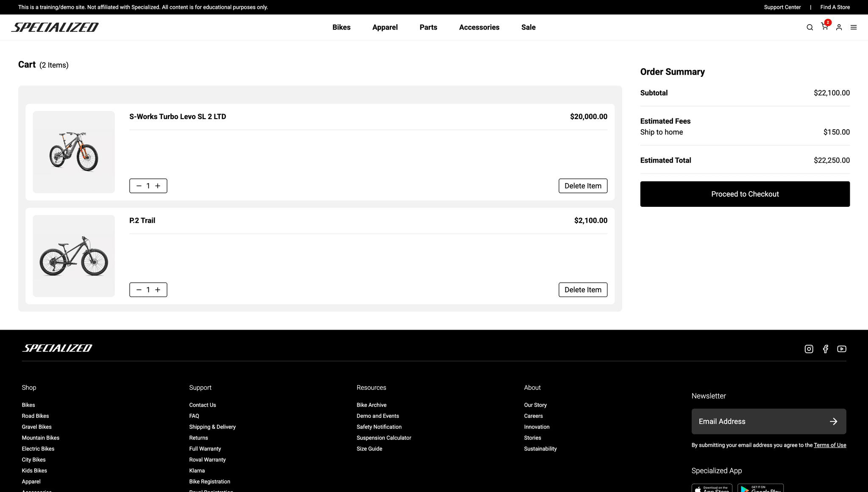The image size is (868, 492).
Task: Open the Bikes menu
Action: click(x=341, y=28)
